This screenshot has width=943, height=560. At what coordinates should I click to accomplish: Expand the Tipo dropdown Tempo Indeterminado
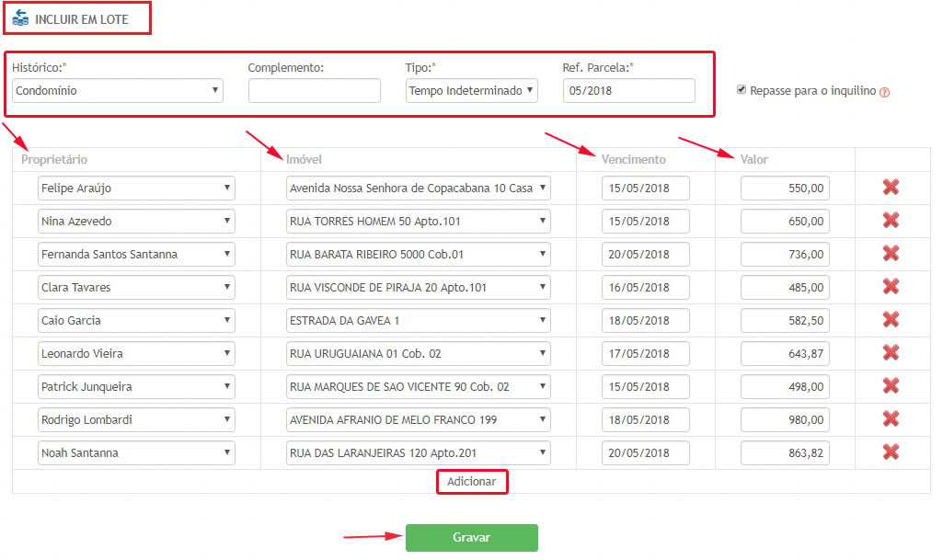tap(471, 91)
